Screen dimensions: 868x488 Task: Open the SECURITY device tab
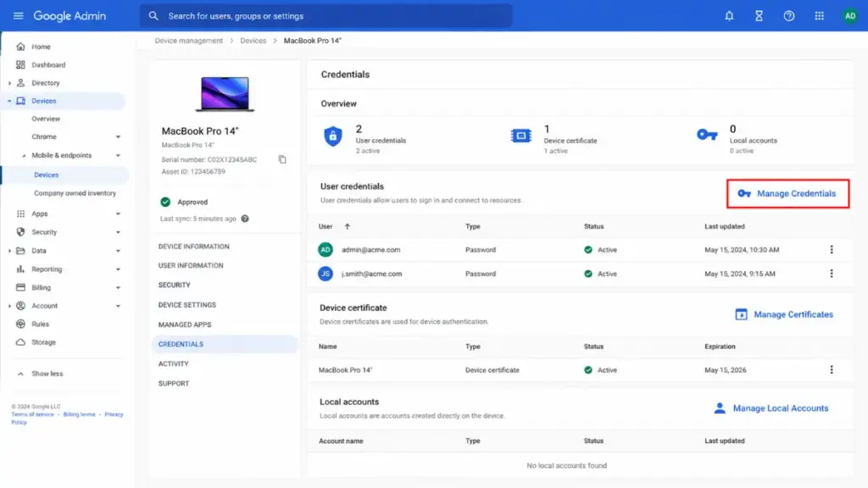[175, 285]
